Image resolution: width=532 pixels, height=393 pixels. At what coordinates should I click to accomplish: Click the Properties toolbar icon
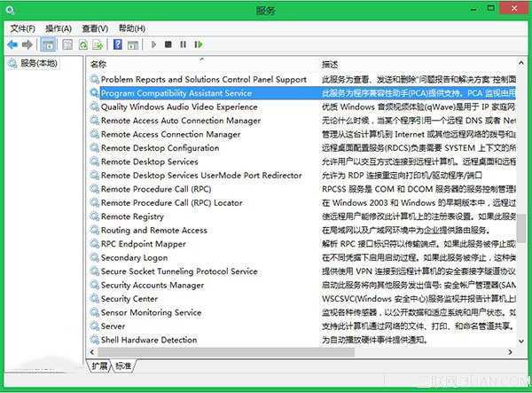[x=67, y=44]
